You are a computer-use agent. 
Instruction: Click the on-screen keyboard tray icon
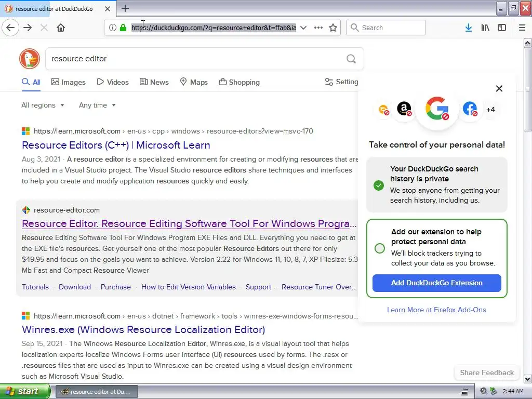tap(464, 392)
